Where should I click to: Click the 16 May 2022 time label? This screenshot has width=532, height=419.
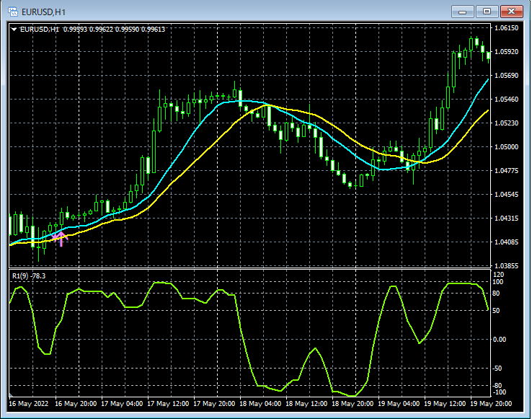[29, 404]
